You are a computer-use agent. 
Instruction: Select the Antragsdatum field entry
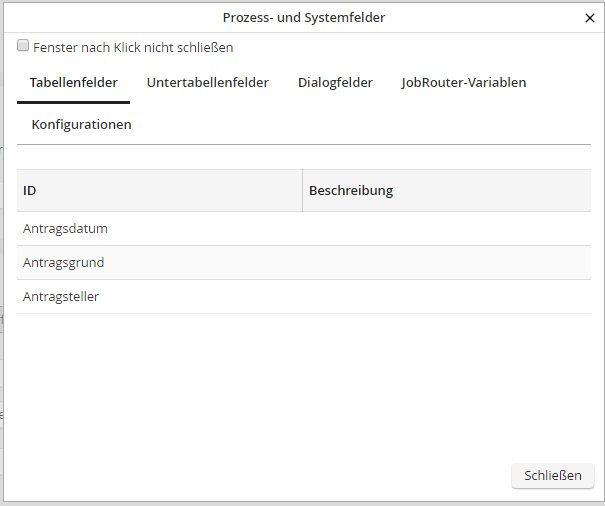[x=65, y=229]
